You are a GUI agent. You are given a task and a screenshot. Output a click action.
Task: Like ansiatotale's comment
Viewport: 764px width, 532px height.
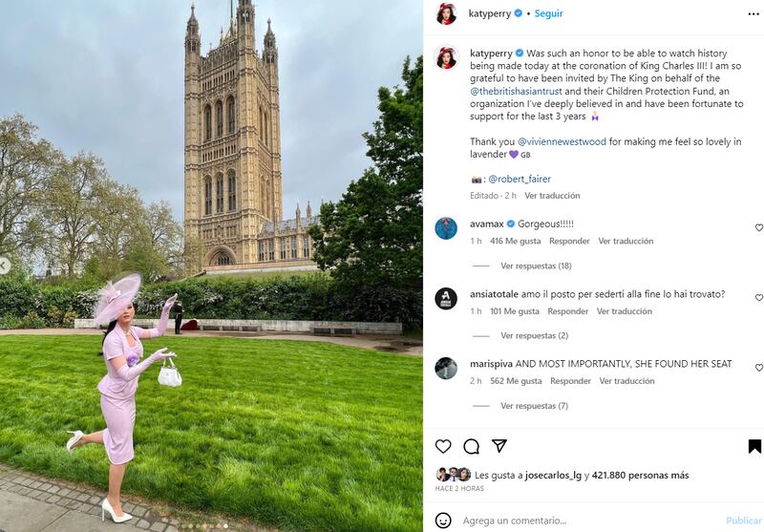pyautogui.click(x=759, y=298)
